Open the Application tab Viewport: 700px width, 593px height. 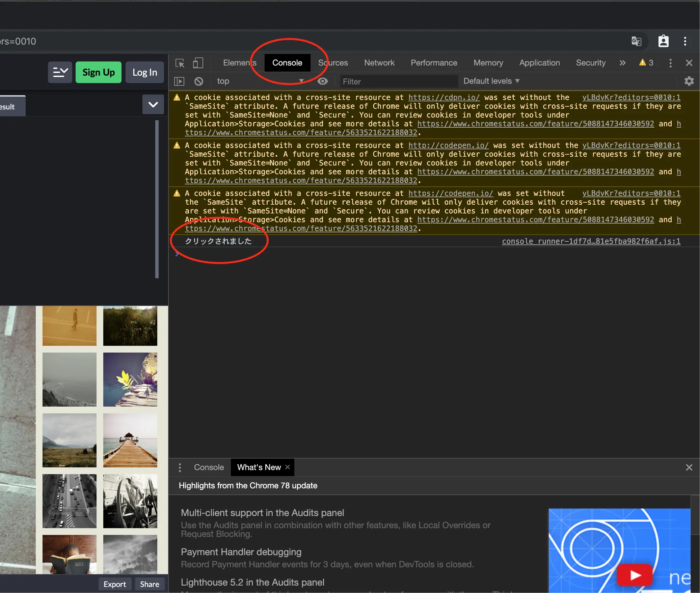point(539,63)
